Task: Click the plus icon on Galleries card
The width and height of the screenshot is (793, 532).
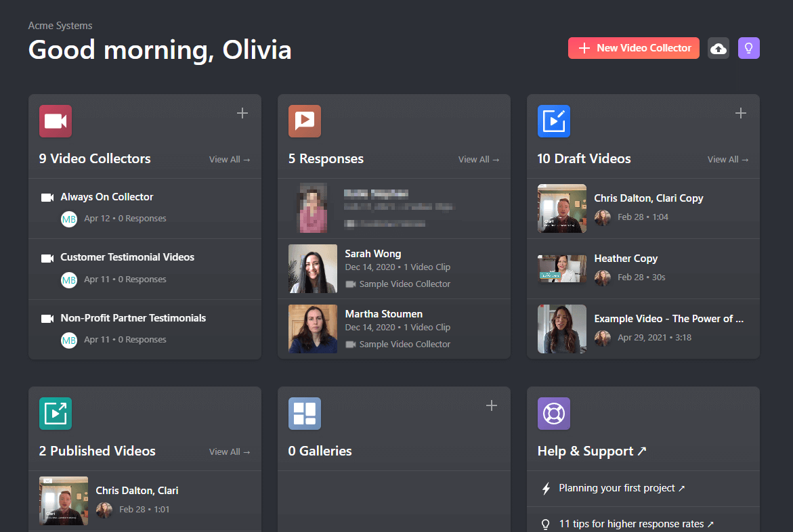Action: (x=492, y=405)
